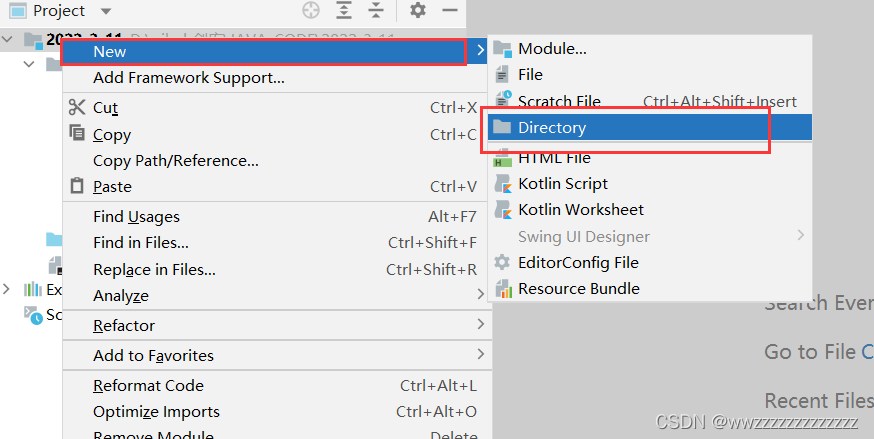Expand the Analyze submenu arrow
Screen dimensions: 874x439
480,294
